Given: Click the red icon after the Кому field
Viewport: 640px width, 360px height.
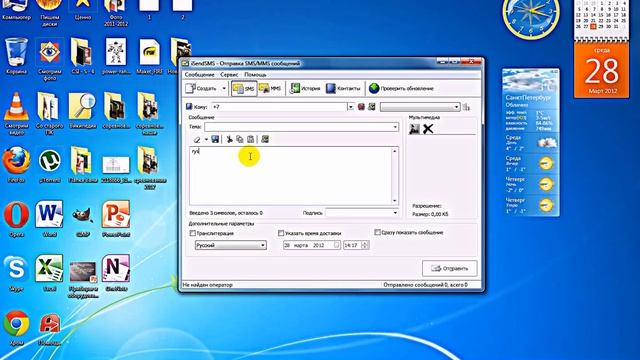Looking at the screenshot, I should (361, 107).
